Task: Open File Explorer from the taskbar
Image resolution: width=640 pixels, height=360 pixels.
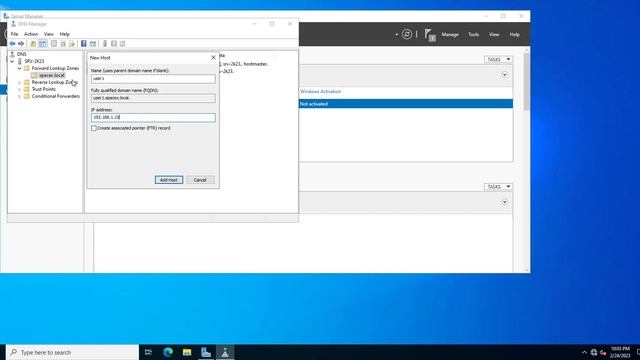Action: 187,352
